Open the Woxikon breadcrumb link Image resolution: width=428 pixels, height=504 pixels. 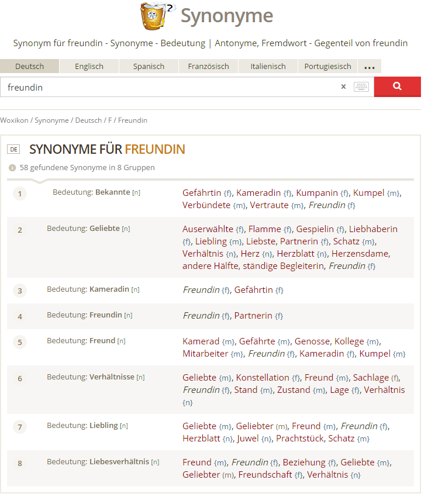(x=14, y=120)
